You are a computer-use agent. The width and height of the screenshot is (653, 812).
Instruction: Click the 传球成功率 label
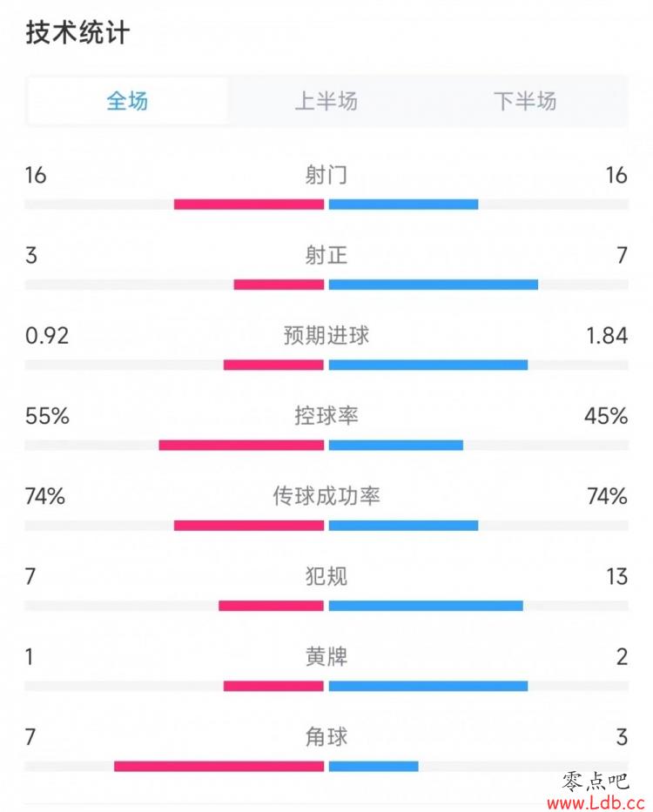[326, 496]
